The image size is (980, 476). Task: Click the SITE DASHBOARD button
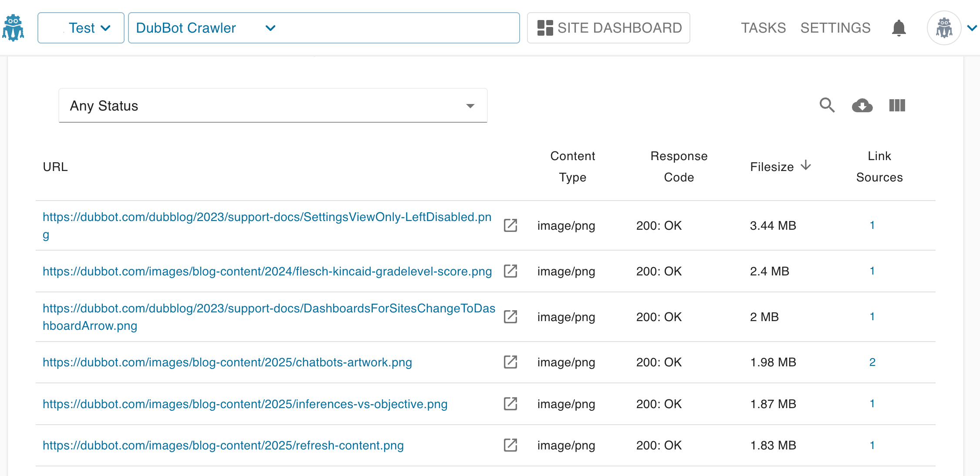click(608, 27)
